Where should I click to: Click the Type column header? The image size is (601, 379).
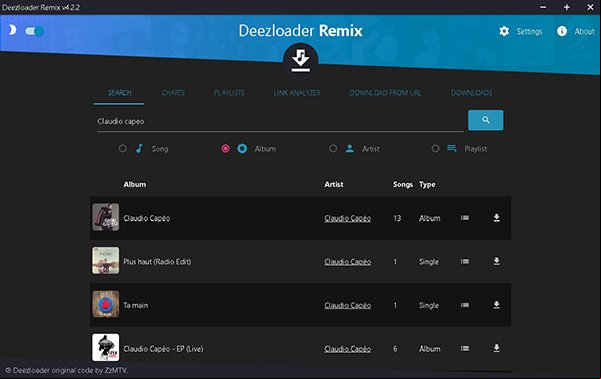coord(427,184)
